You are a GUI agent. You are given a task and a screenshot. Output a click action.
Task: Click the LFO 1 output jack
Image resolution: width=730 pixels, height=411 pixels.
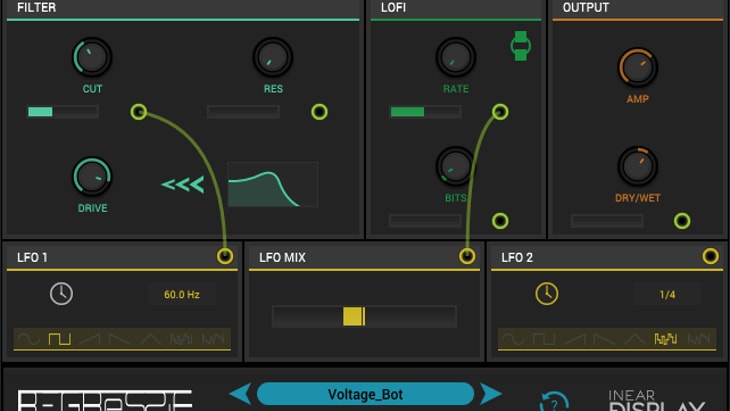click(225, 256)
